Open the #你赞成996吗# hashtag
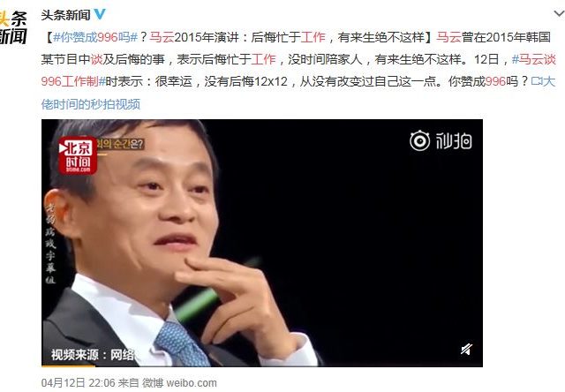565x392 pixels. [x=95, y=37]
